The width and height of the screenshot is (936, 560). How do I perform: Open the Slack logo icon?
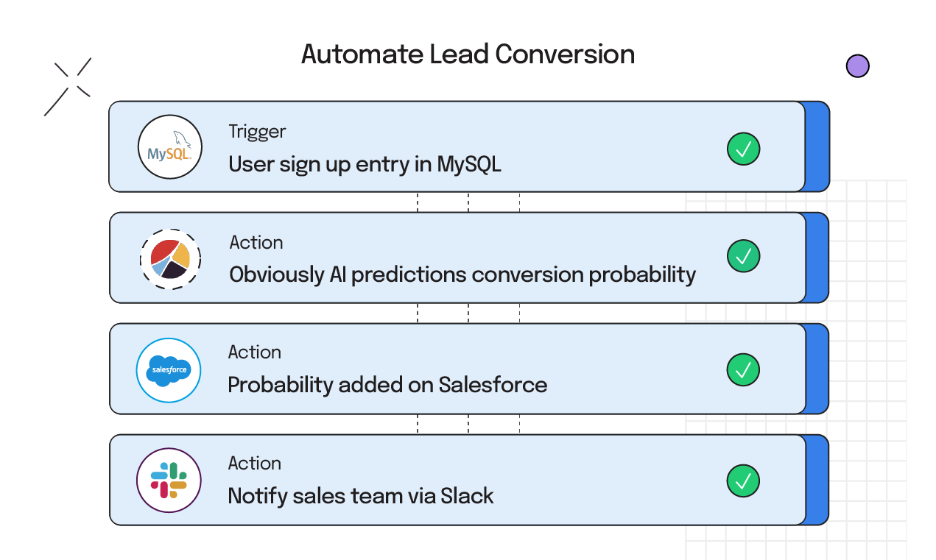(169, 480)
